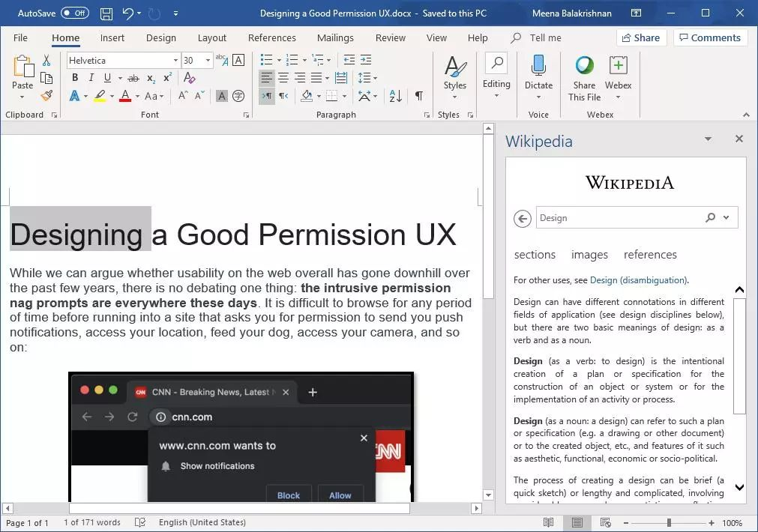Click the Save disk icon in the title bar
Screen dimensions: 758x532
pos(106,13)
